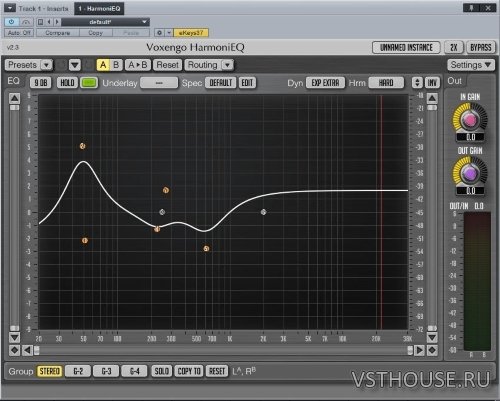Click the up-down arrows icon beside INV
Screen dimensions: 500x401
[417, 83]
